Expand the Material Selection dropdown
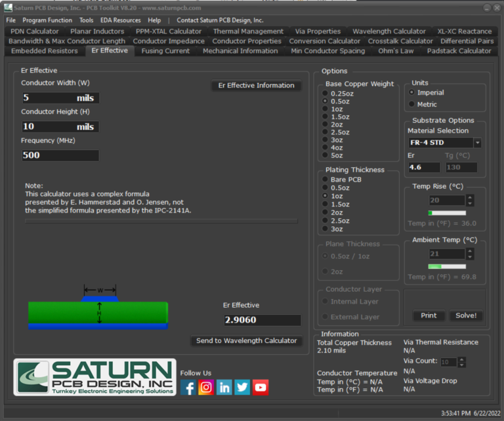This screenshot has height=421, width=504. pyautogui.click(x=477, y=143)
